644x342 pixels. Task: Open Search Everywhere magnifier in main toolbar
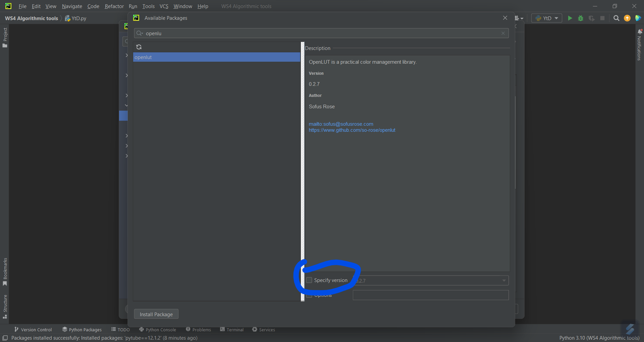616,18
